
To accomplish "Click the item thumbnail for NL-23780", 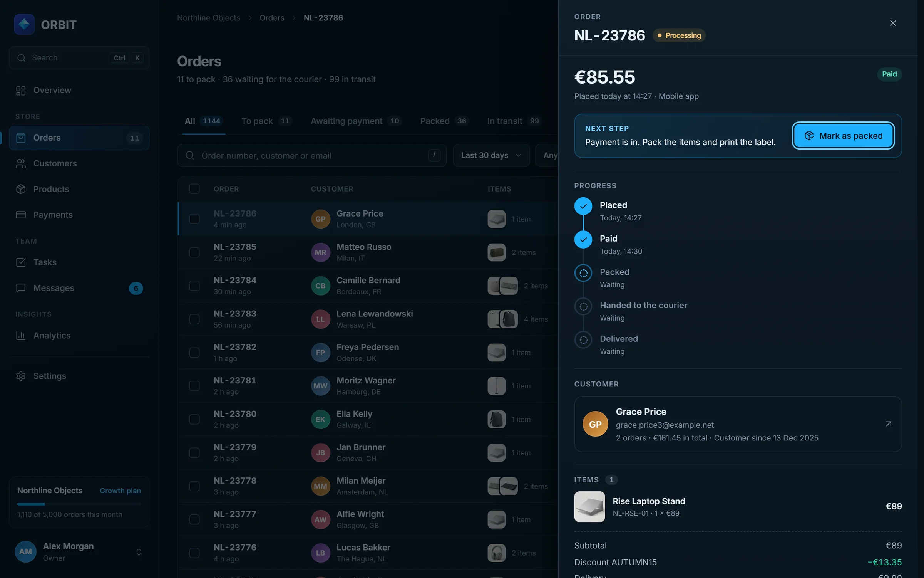I will (496, 419).
